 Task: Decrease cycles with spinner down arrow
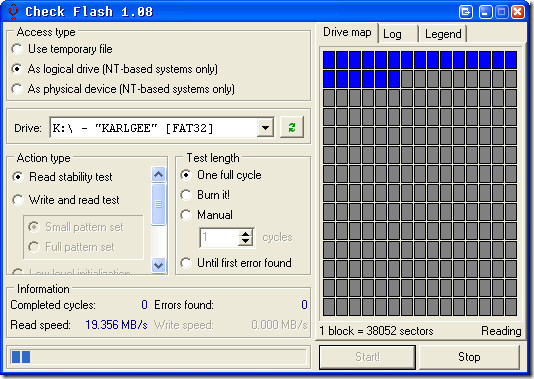245,242
